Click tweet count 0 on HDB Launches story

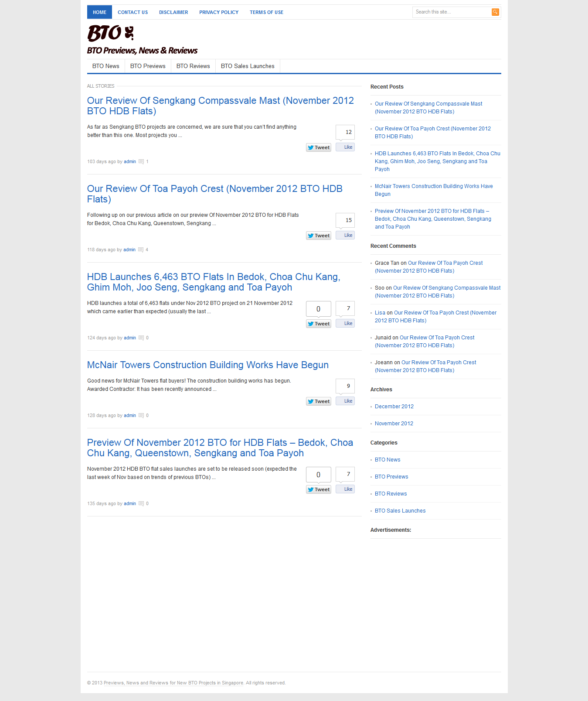(319, 309)
